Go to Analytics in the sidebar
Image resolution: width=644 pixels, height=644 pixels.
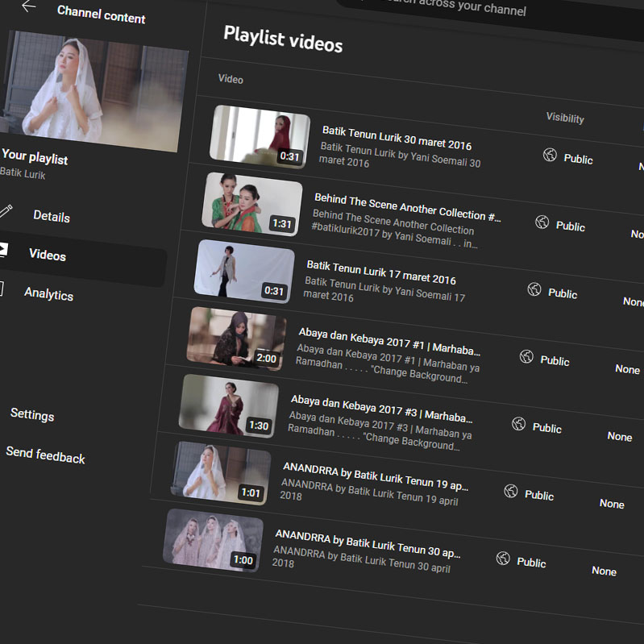pos(48,294)
